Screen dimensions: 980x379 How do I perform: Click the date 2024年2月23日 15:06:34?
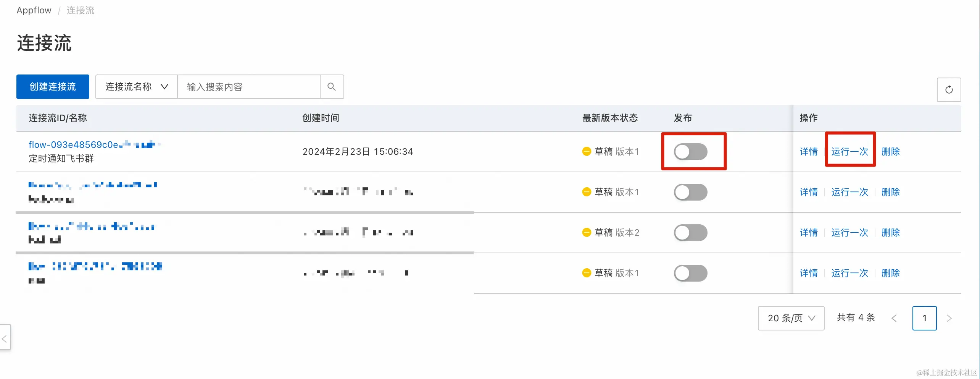coord(358,152)
